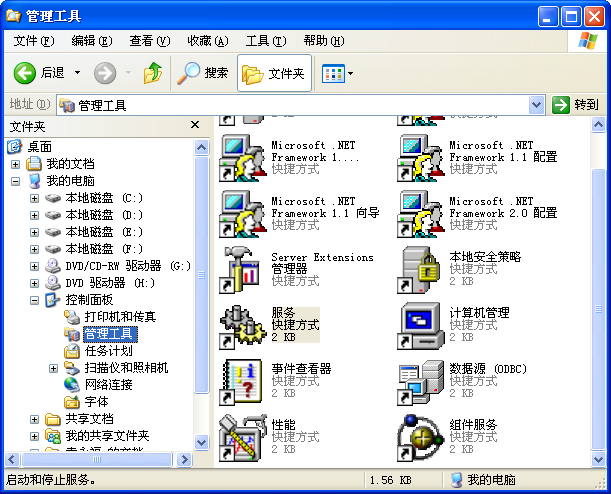Open the 数据源 (ODBC) shortcut icon
Image resolution: width=611 pixels, height=494 pixels.
[x=421, y=382]
